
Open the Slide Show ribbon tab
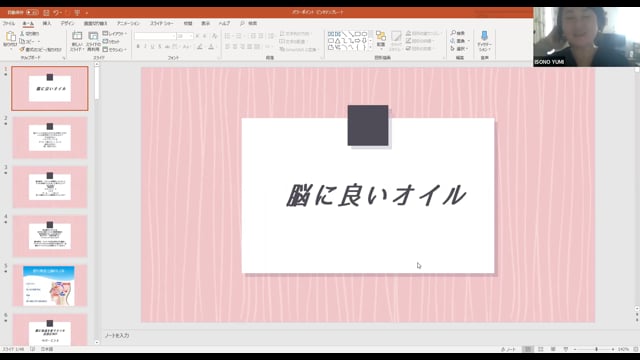click(x=161, y=24)
